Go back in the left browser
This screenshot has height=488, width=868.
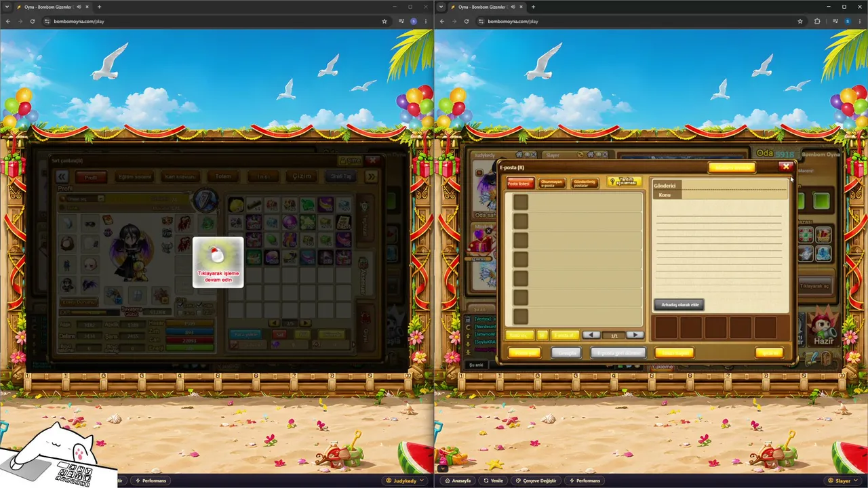coord(7,21)
